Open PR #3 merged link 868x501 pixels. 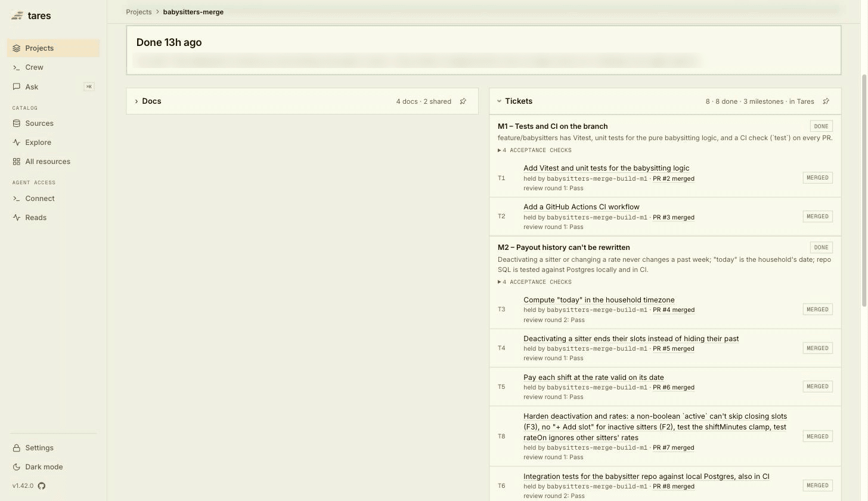(x=674, y=218)
